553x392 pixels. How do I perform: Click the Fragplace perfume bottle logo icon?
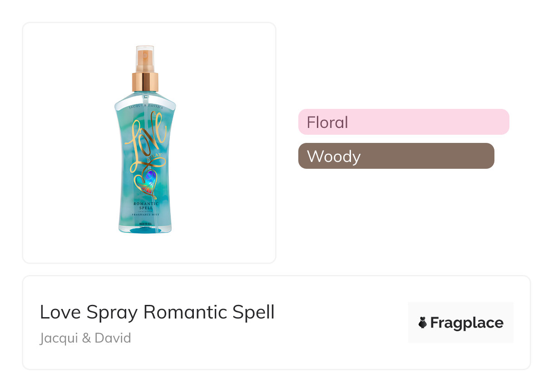(423, 323)
